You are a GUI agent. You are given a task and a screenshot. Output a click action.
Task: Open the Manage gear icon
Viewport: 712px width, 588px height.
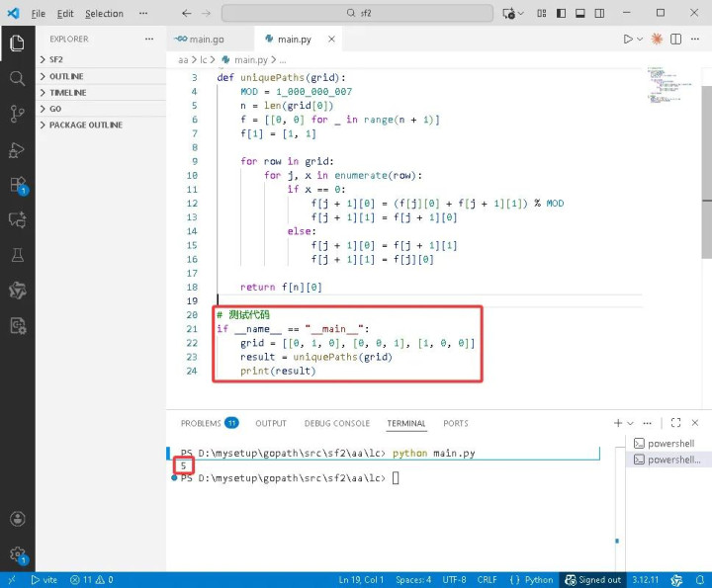click(x=17, y=554)
